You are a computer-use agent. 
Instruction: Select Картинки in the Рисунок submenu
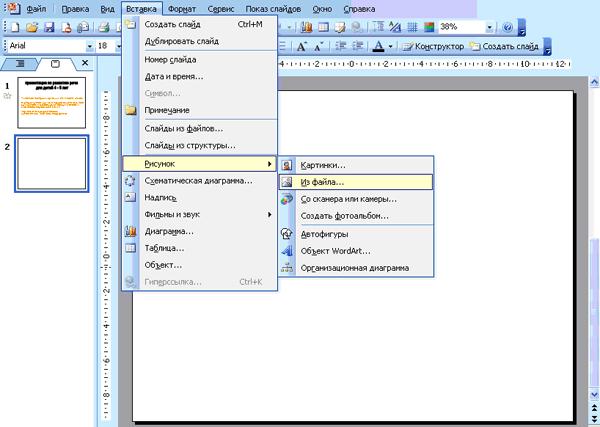pyautogui.click(x=356, y=165)
